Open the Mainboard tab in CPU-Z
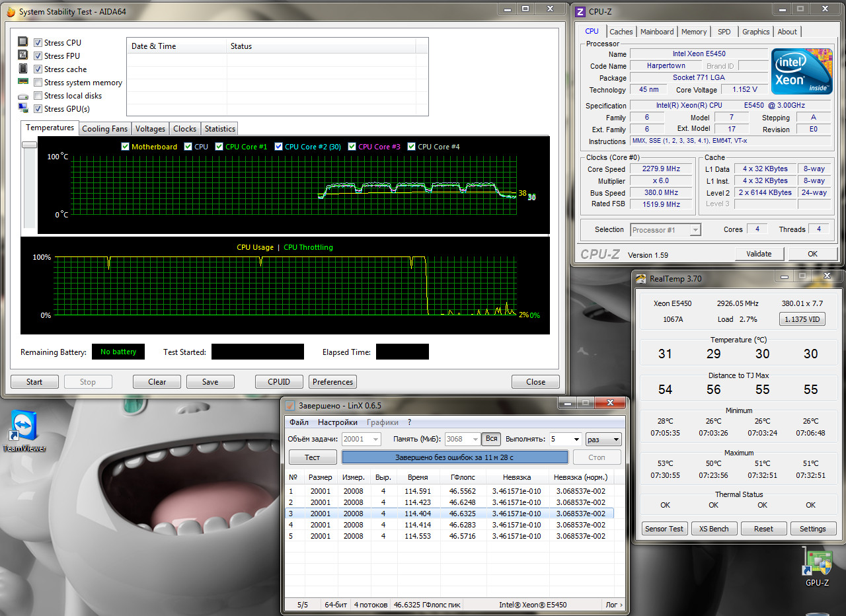This screenshot has width=846, height=616. [657, 32]
